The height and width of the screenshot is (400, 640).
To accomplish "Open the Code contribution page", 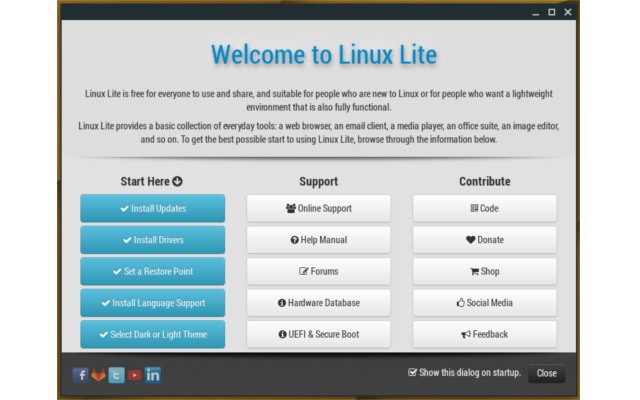I will (484, 208).
